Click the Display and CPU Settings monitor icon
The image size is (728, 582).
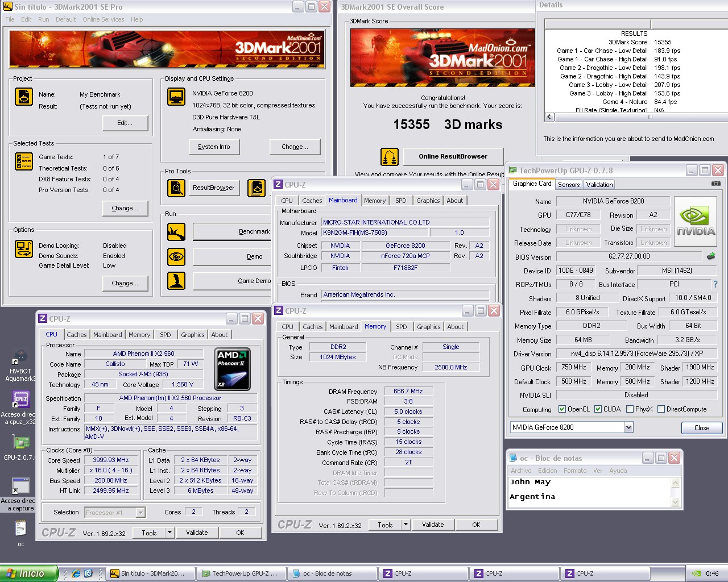[176, 97]
